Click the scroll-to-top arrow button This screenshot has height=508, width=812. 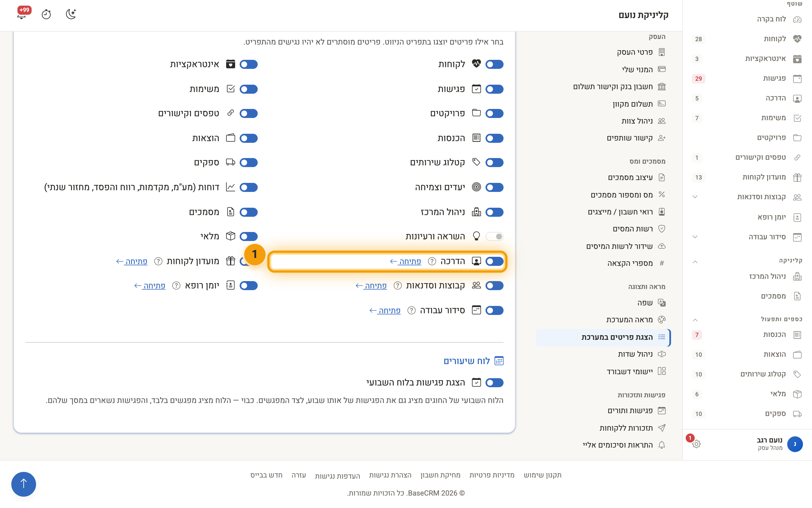coord(23,484)
